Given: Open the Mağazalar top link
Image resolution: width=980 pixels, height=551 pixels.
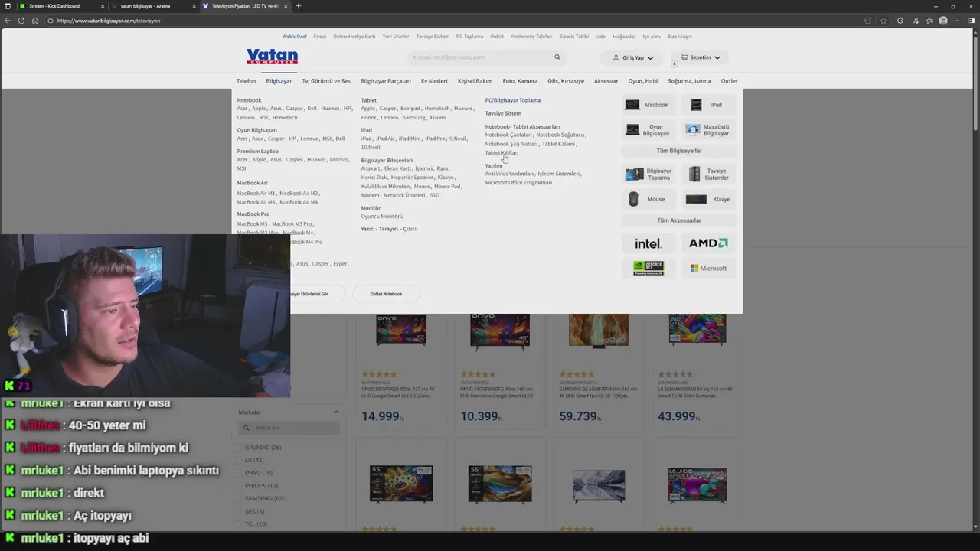Looking at the screenshot, I should pyautogui.click(x=623, y=37).
